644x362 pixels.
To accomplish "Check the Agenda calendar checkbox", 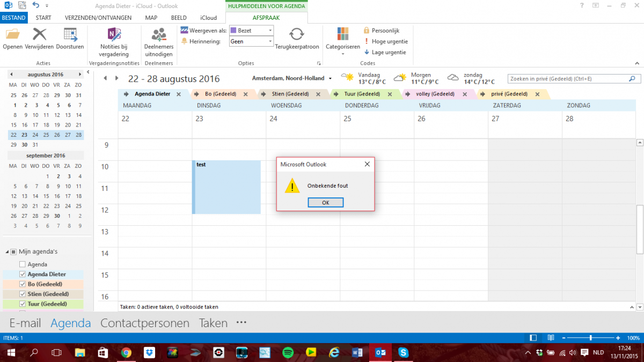I will pos(23,264).
